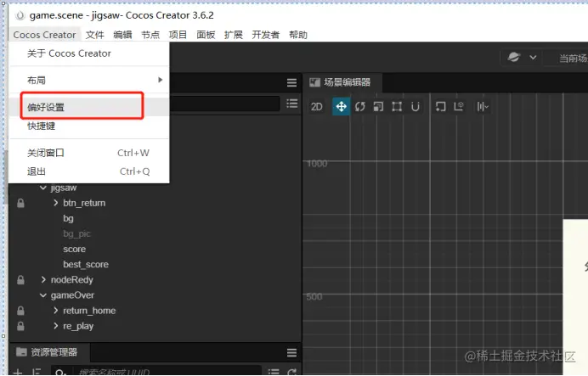Expand the return_home node
Screen dimensions: 588x376
55,310
